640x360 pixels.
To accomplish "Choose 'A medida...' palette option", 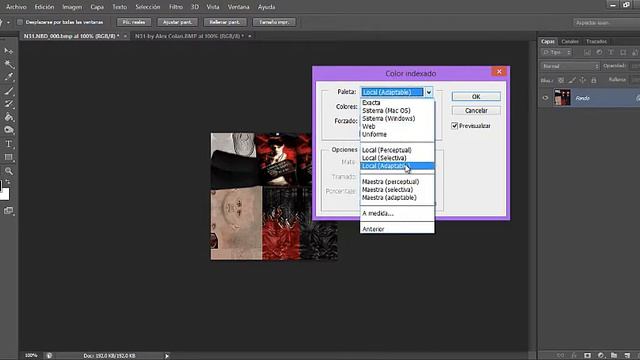I will (378, 213).
